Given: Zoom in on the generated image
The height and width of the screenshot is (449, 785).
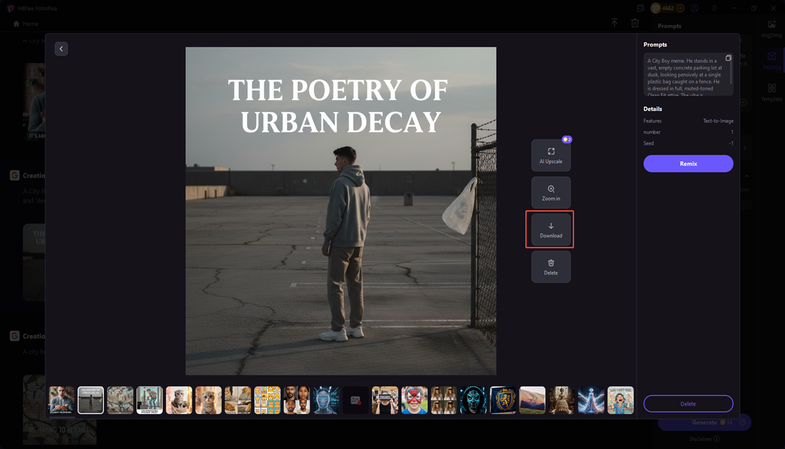Looking at the screenshot, I should 551,192.
